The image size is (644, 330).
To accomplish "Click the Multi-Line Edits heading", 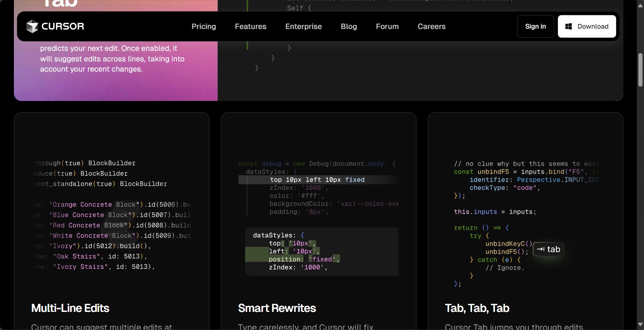I will click(x=70, y=308).
